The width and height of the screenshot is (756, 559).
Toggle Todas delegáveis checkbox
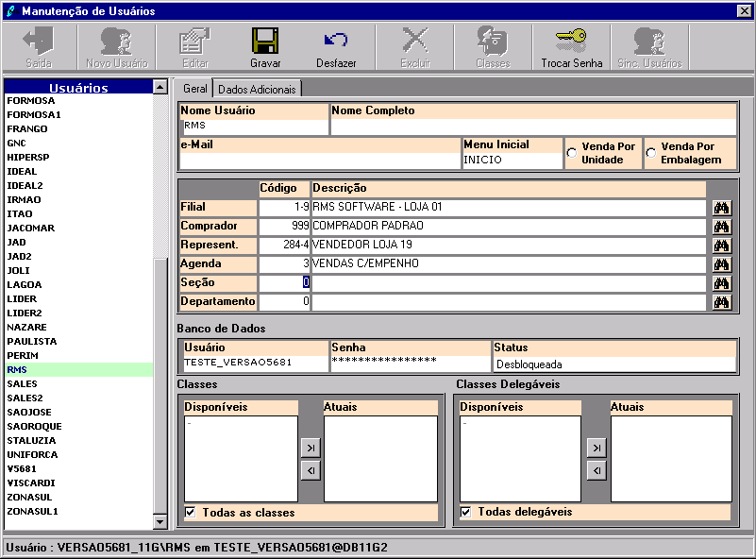(465, 512)
